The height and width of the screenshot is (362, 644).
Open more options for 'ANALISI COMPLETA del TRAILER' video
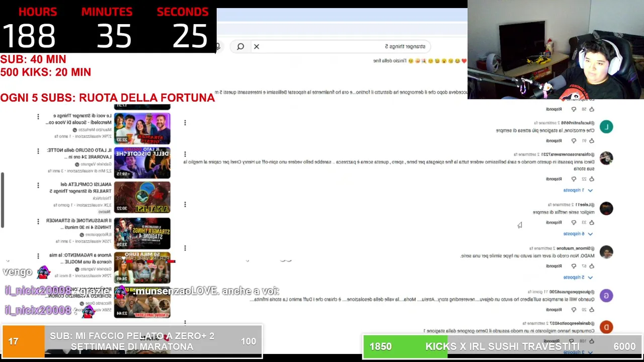38,186
